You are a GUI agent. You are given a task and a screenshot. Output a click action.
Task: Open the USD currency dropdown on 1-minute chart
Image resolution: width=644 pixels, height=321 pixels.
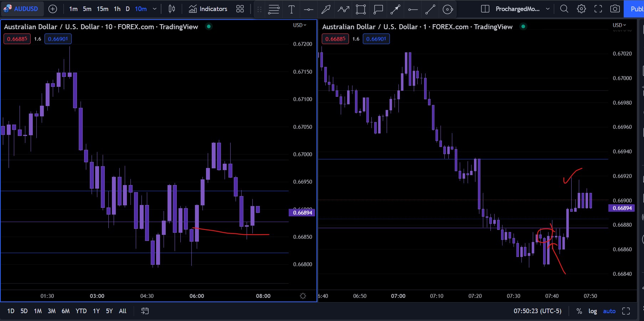tap(619, 25)
